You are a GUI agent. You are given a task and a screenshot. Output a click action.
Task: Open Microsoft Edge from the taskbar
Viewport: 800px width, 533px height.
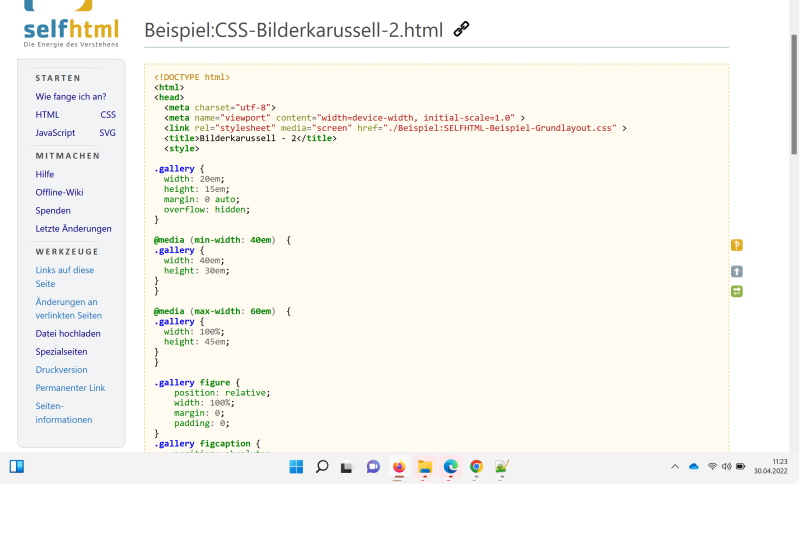click(x=451, y=467)
